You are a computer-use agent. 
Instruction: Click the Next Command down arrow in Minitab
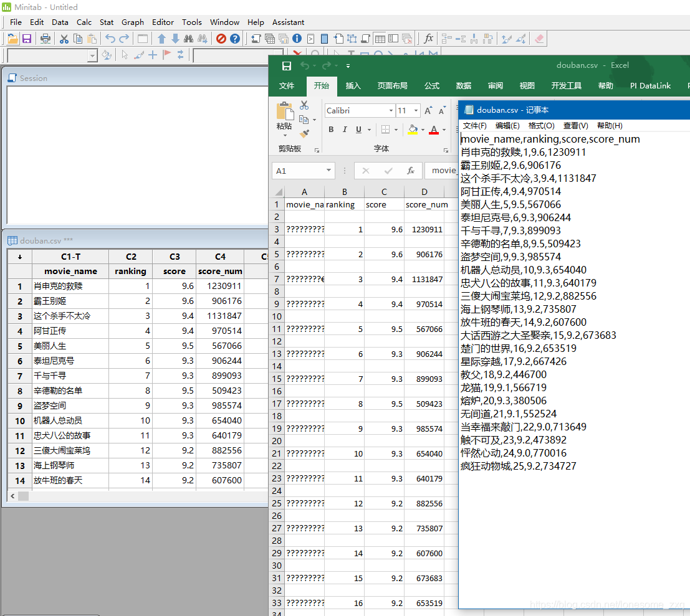pos(175,39)
